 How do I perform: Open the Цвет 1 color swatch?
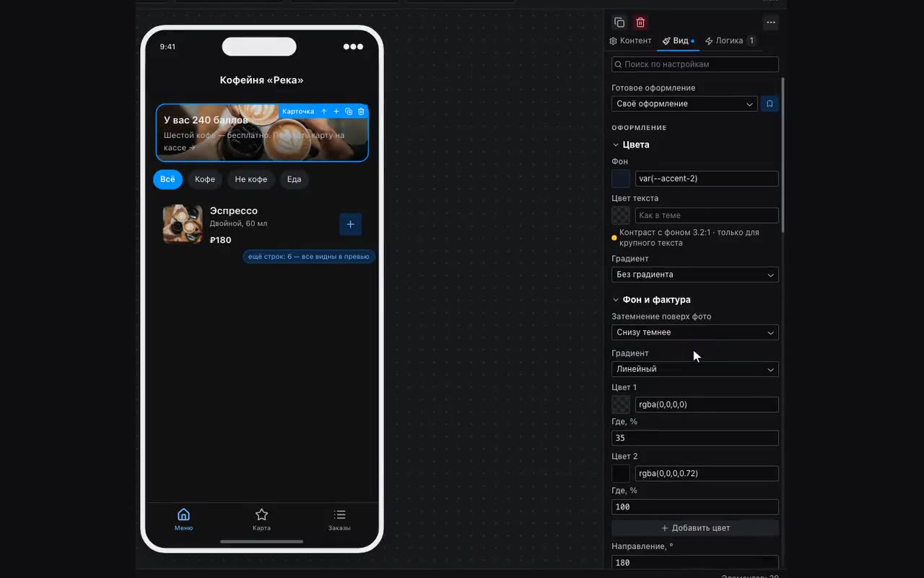(x=621, y=405)
